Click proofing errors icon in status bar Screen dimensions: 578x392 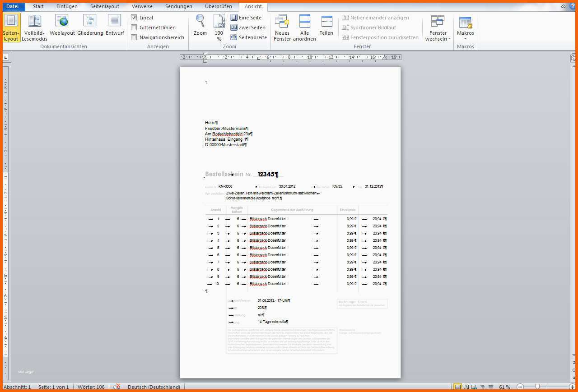coord(117,387)
